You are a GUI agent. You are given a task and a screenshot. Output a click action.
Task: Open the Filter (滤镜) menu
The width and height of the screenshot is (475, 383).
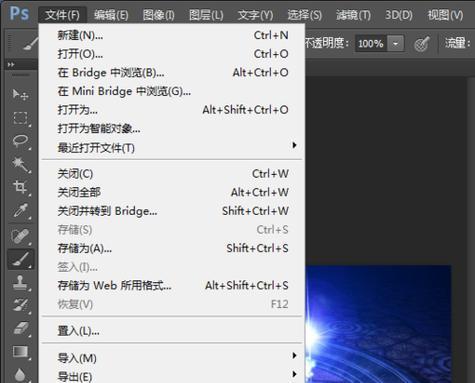click(353, 15)
